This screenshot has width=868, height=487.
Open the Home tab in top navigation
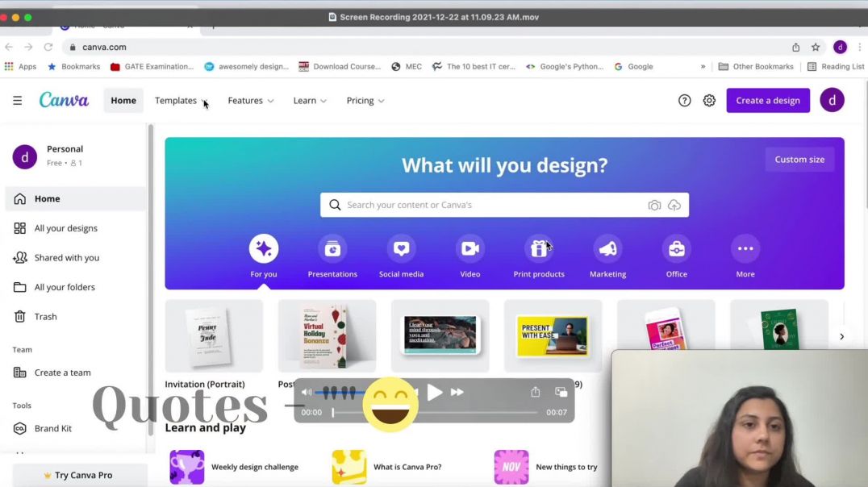123,100
